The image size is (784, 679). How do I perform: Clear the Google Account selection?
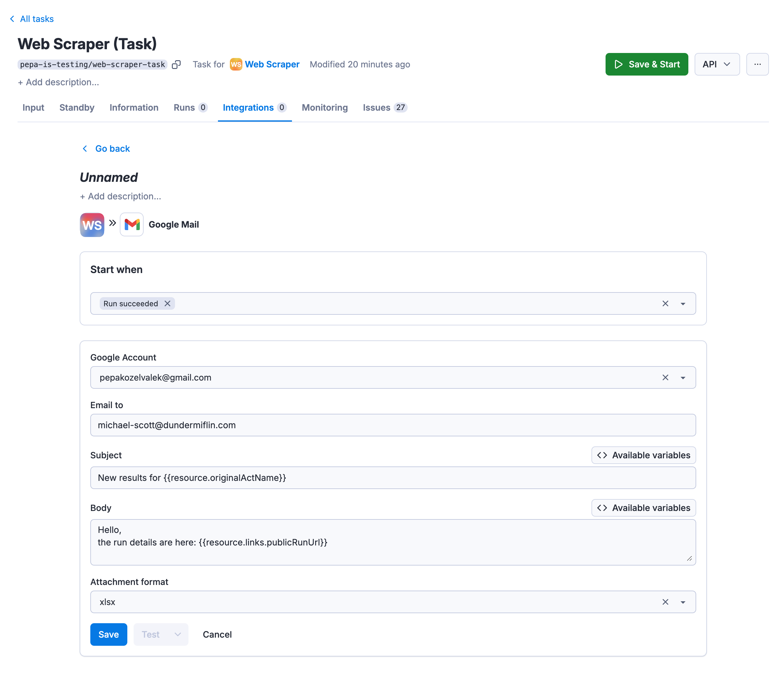coord(665,377)
